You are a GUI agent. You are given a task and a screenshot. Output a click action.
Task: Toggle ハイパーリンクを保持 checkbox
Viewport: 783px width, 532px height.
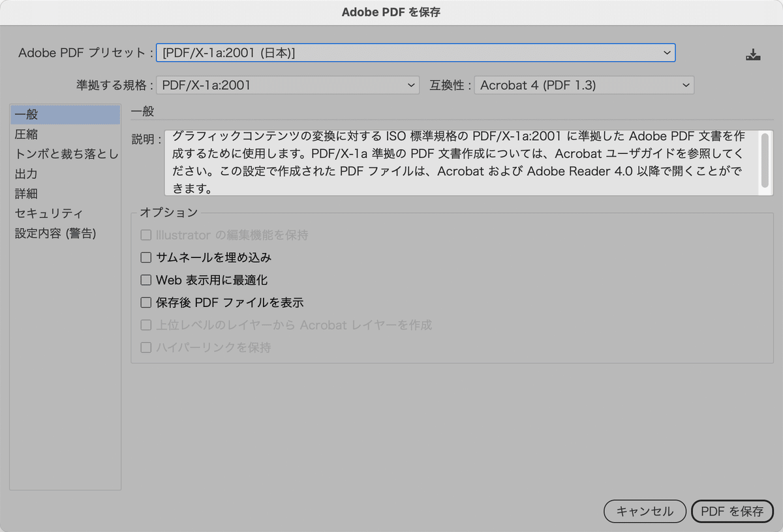[146, 347]
